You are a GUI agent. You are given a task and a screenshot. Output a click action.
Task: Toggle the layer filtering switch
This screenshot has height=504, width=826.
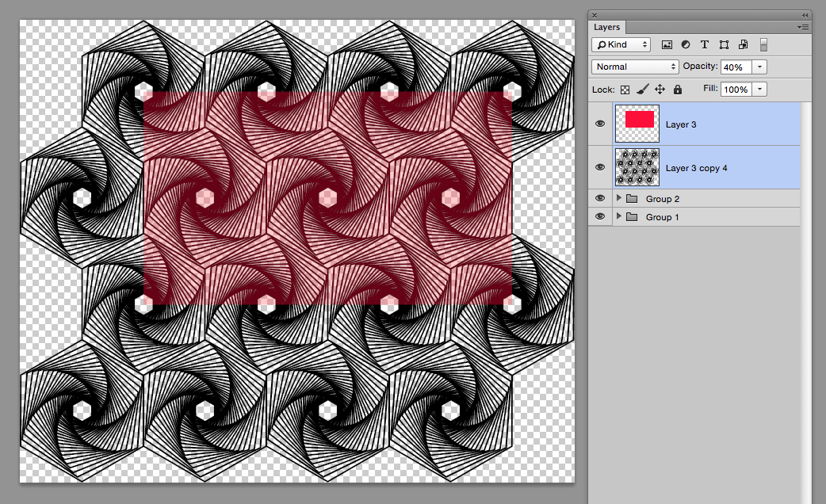763,44
